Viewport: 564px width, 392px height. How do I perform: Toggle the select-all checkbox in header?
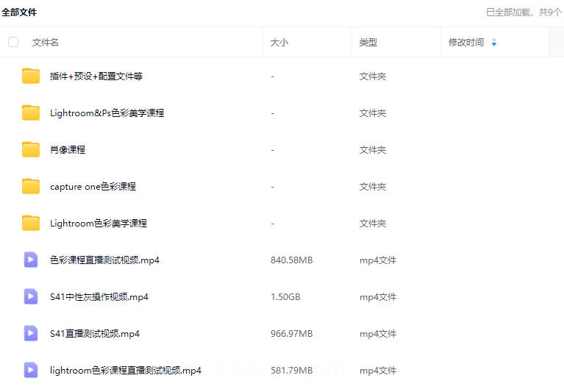click(x=13, y=42)
